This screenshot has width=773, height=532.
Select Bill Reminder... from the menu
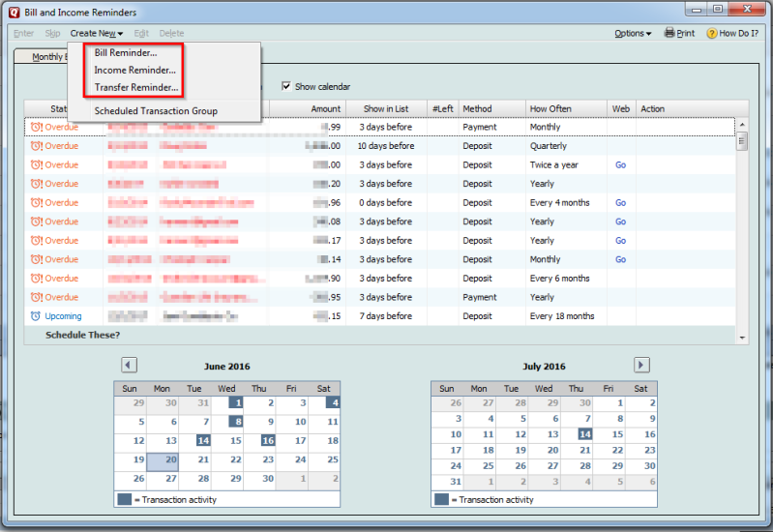[125, 53]
